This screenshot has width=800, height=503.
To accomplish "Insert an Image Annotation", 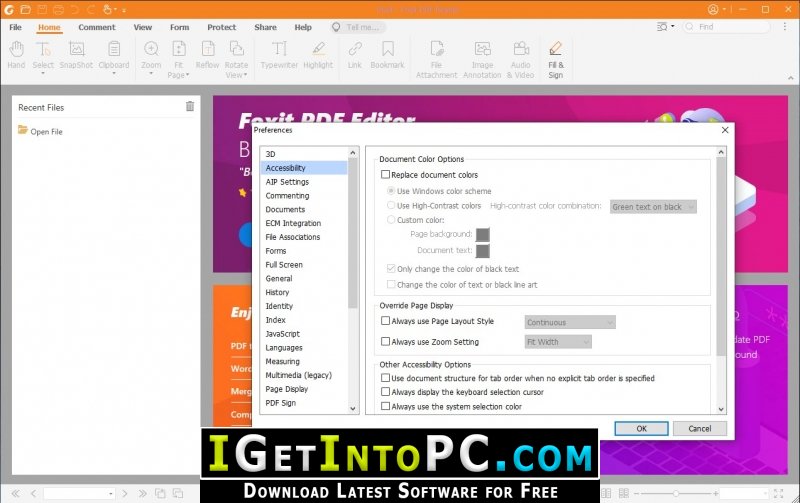I will pyautogui.click(x=482, y=59).
